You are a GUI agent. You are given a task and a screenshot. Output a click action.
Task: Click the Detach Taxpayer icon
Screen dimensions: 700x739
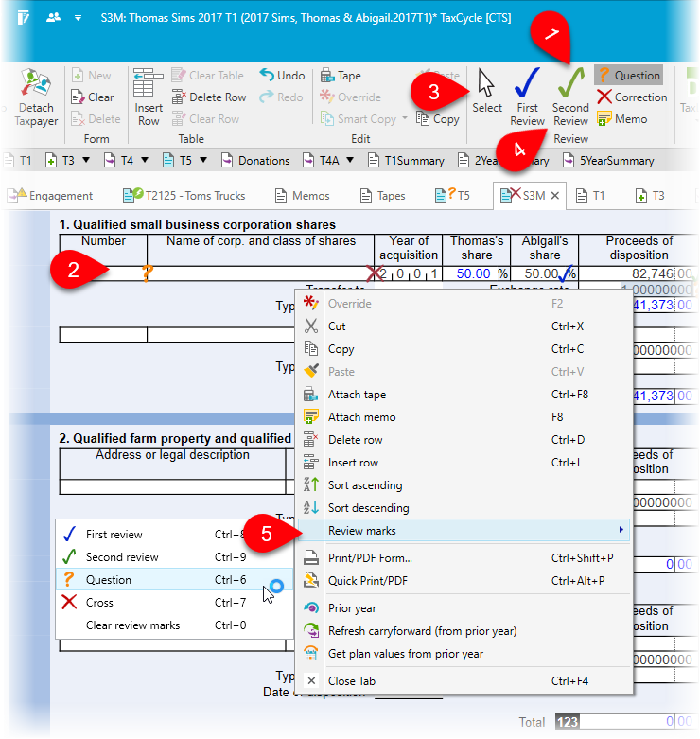pos(36,97)
